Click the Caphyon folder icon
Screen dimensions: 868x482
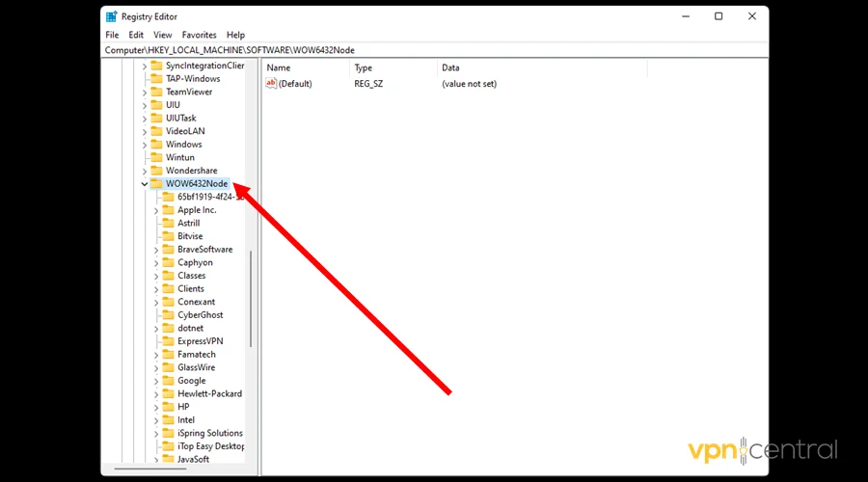coord(168,262)
